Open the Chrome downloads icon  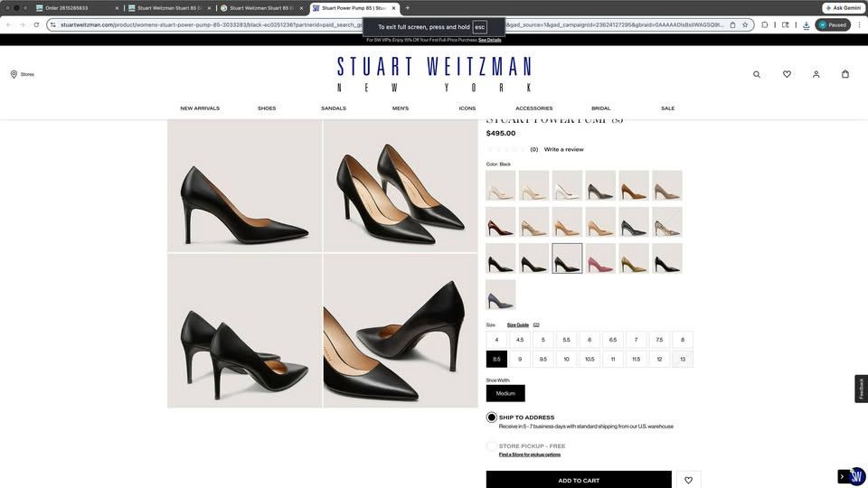click(806, 25)
